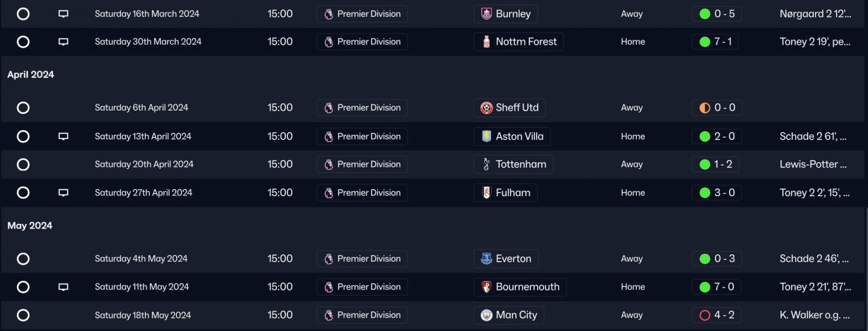Click the Aston Villa crest icon
This screenshot has height=331, width=868.
pyautogui.click(x=486, y=136)
